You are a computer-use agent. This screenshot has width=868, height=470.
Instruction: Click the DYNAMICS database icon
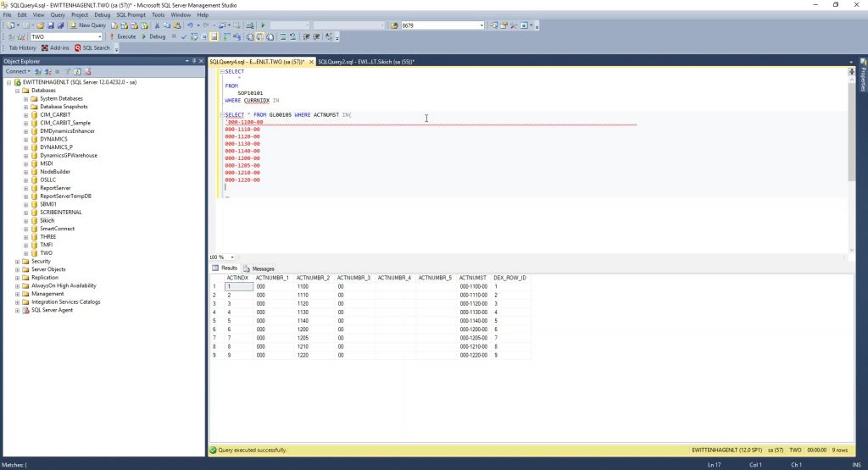(35, 139)
